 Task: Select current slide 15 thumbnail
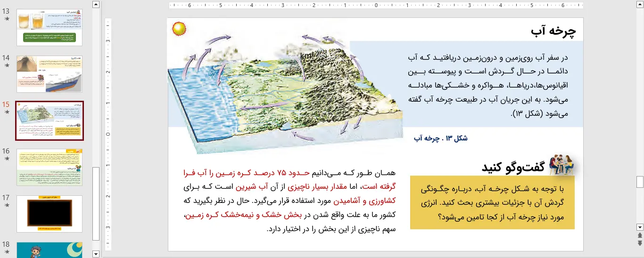pyautogui.click(x=50, y=121)
